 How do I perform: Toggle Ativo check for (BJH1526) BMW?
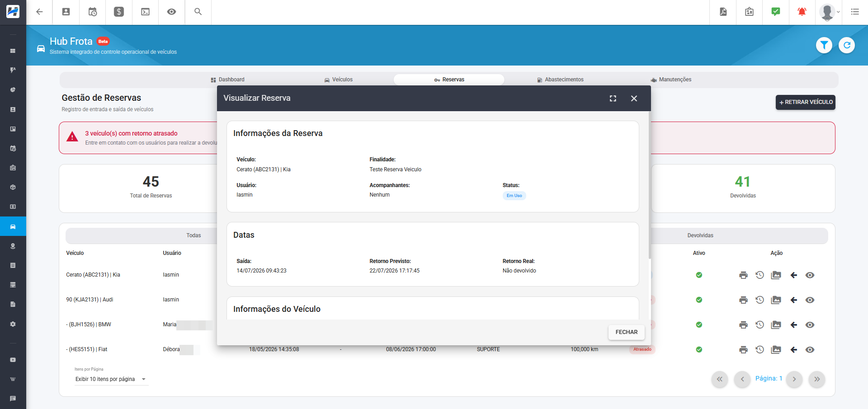coord(699,324)
